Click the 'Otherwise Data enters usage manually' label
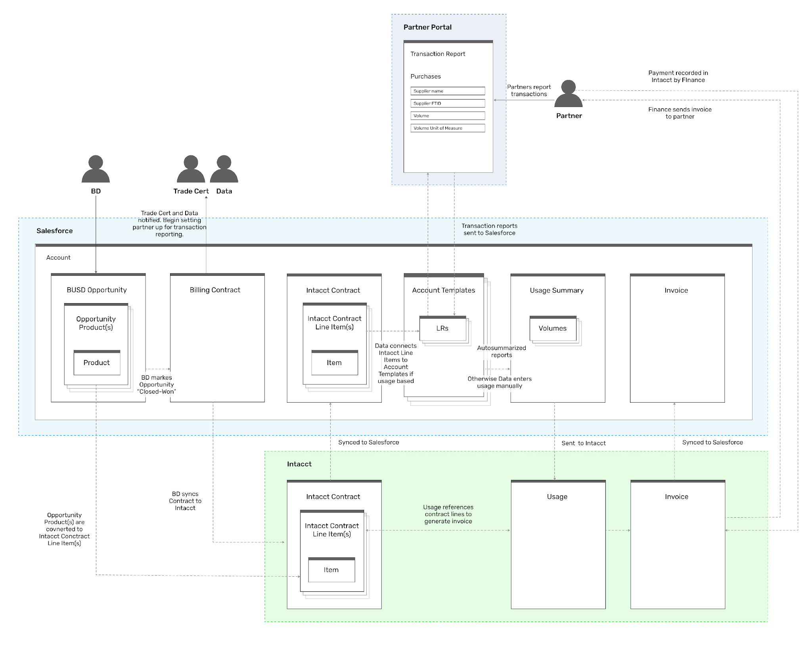 [500, 382]
